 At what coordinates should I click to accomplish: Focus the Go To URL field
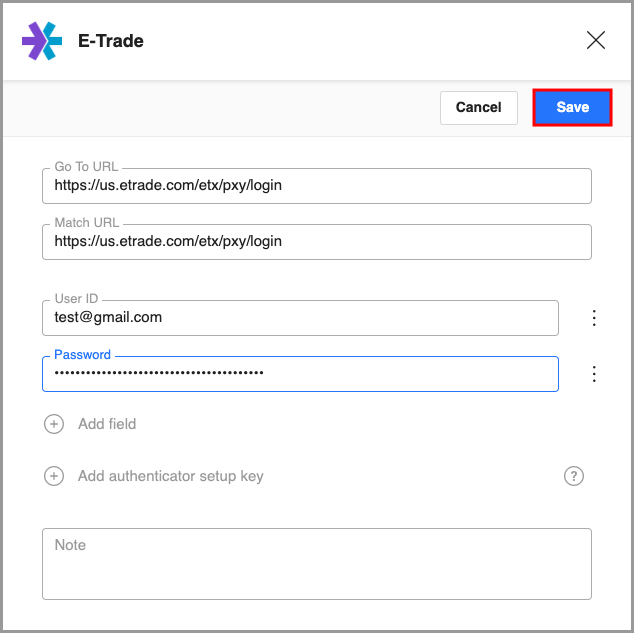click(317, 186)
